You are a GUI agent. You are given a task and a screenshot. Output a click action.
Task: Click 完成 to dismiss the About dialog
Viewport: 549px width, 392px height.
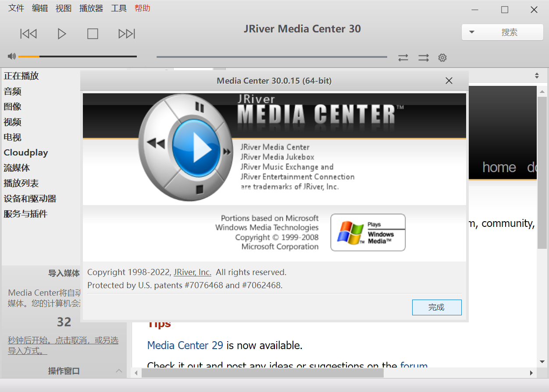436,307
